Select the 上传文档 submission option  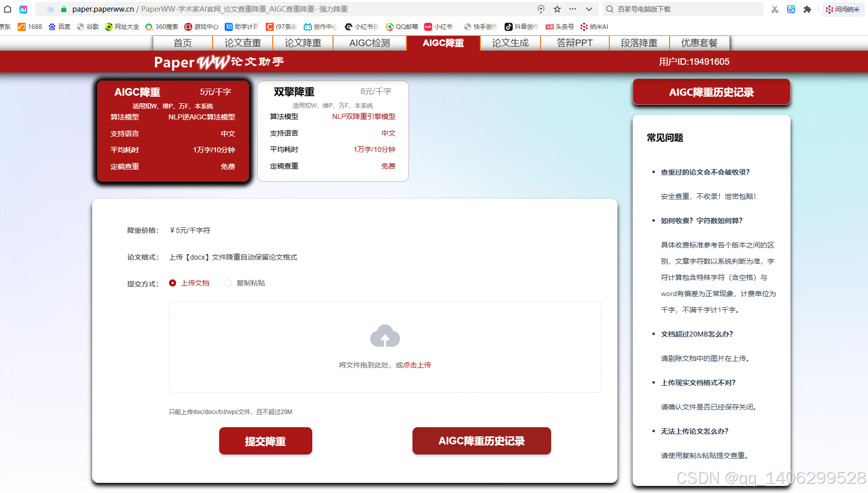[x=173, y=283]
